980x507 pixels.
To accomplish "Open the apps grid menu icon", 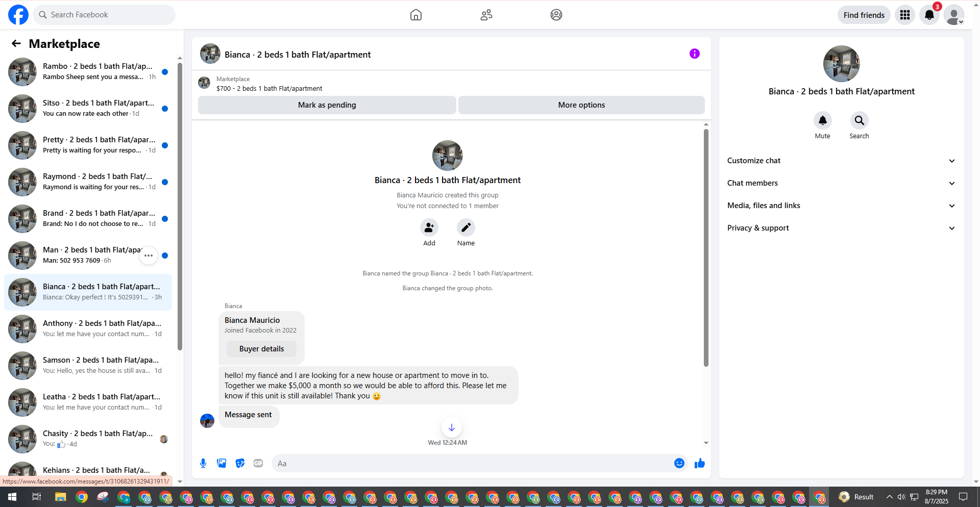I will click(905, 15).
